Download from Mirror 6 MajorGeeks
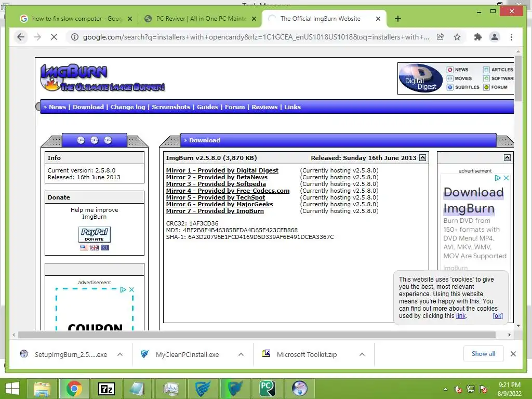532x399 pixels. 219,204
